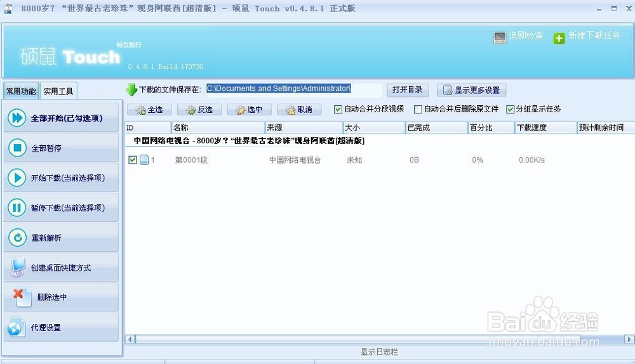This screenshot has width=635, height=364.
Task: Uncheck the checkbox for task row 1
Action: (133, 160)
